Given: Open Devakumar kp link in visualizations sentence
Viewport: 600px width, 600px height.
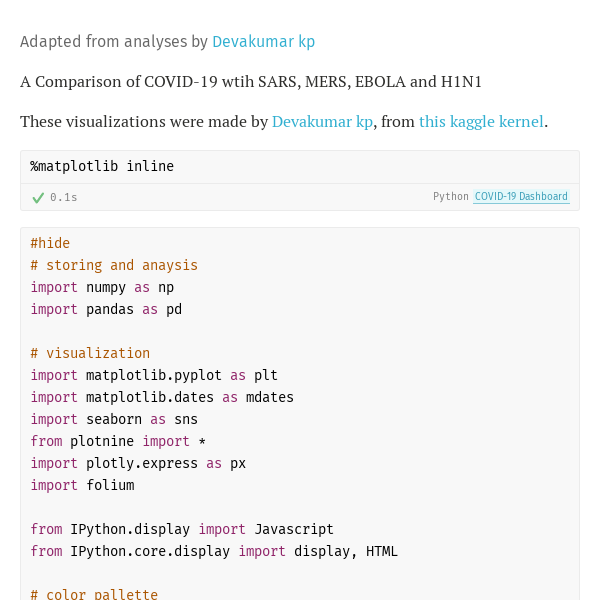Looking at the screenshot, I should pyautogui.click(x=322, y=121).
